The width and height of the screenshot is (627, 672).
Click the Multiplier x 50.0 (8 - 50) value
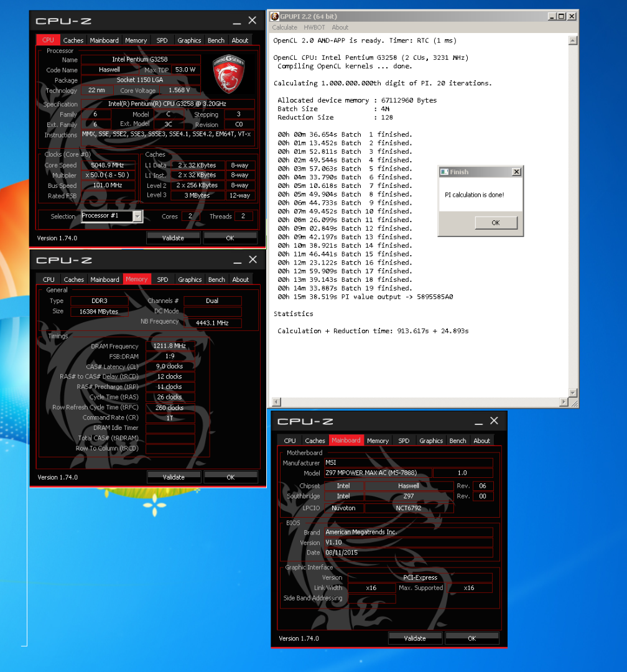pyautogui.click(x=108, y=175)
